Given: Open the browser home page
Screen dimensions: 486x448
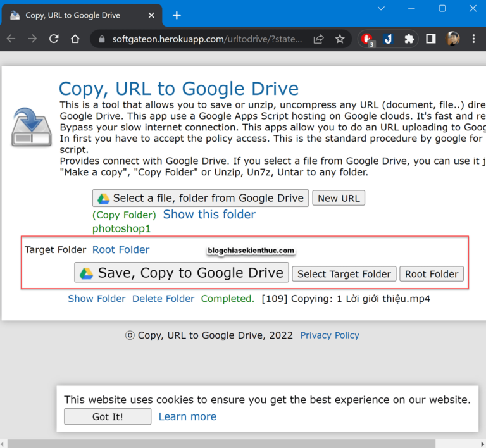Looking at the screenshot, I should [x=75, y=39].
